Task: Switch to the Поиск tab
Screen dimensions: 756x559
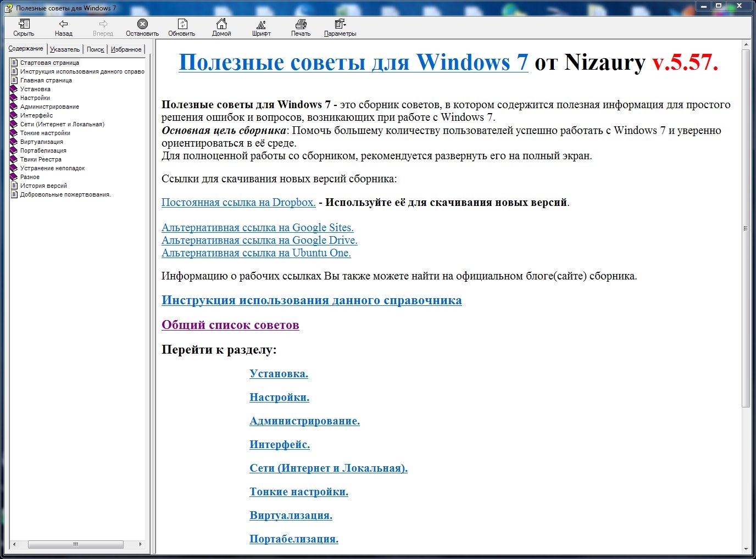Action: (x=95, y=49)
